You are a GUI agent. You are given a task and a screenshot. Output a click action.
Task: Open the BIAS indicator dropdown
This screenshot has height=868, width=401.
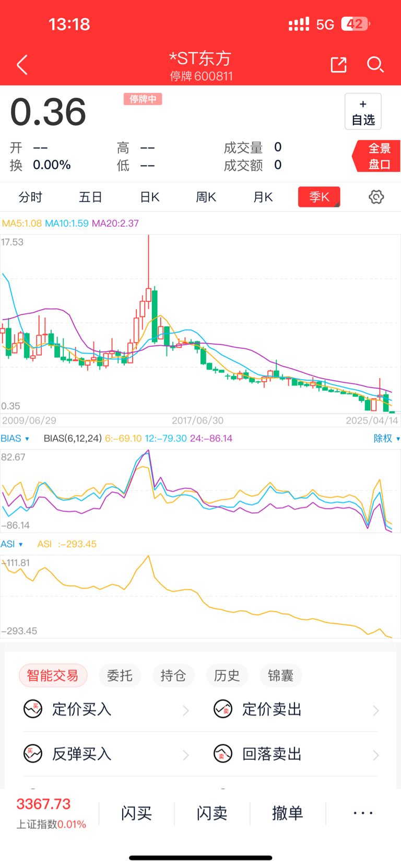pyautogui.click(x=15, y=438)
